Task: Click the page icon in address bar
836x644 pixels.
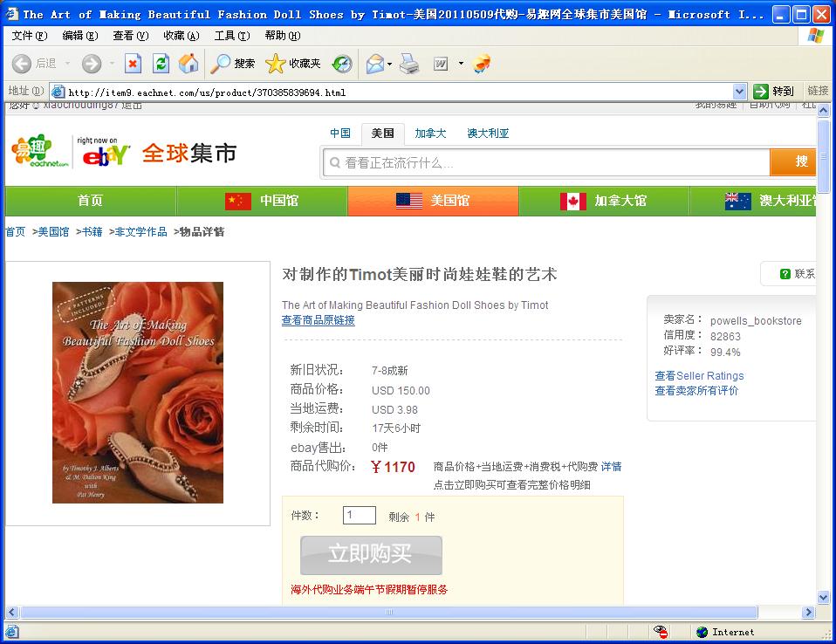Action: (x=58, y=92)
